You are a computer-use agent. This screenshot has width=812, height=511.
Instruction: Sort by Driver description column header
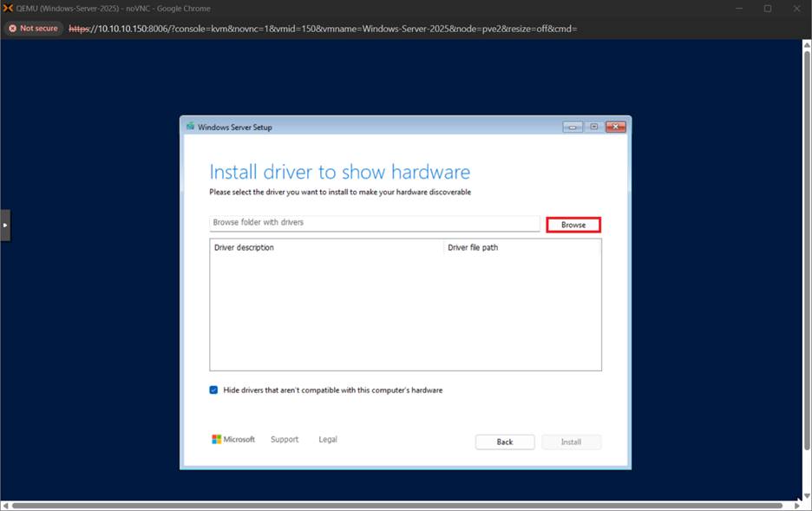pyautogui.click(x=326, y=248)
